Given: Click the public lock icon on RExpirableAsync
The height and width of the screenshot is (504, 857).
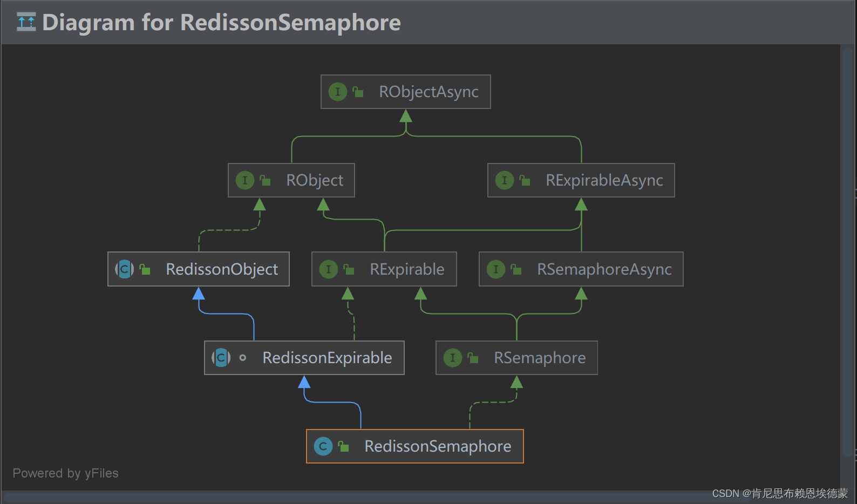Looking at the screenshot, I should (x=525, y=180).
